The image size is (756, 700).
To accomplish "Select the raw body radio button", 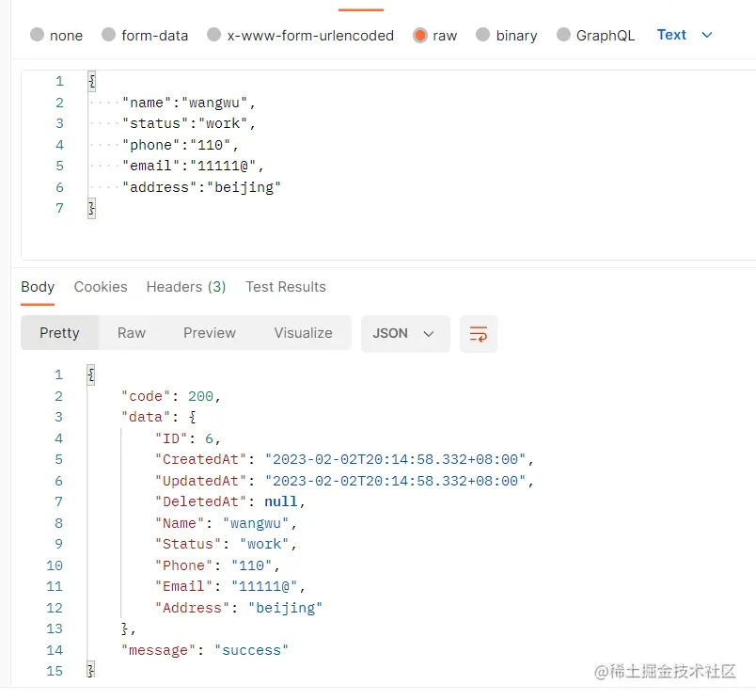I will click(420, 35).
